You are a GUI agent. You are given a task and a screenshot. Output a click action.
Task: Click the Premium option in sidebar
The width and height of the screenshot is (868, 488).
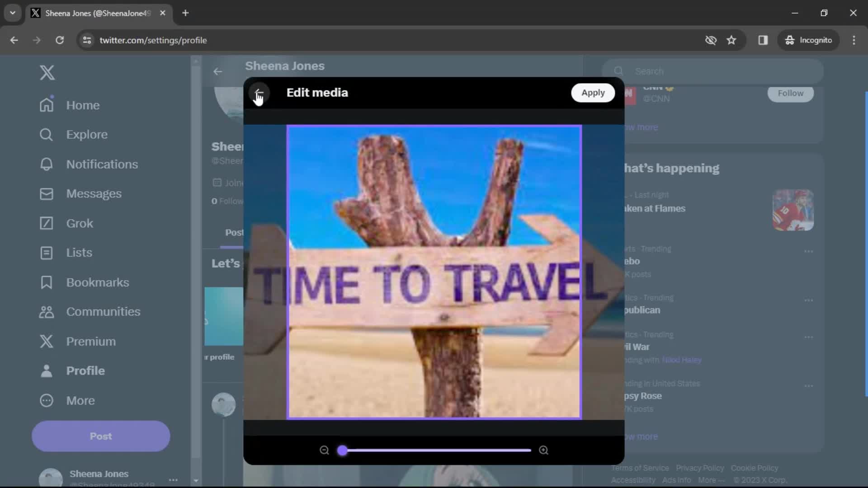coord(91,341)
